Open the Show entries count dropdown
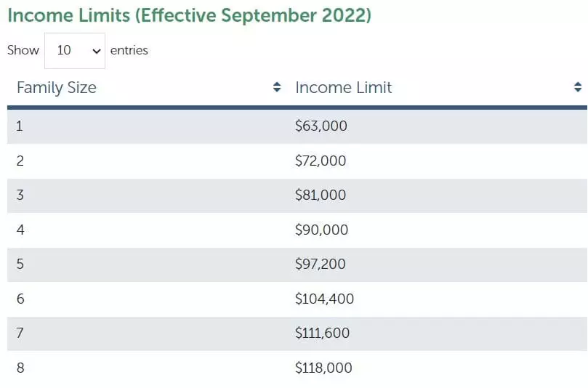Viewport: 588px width, 388px height. (x=75, y=51)
